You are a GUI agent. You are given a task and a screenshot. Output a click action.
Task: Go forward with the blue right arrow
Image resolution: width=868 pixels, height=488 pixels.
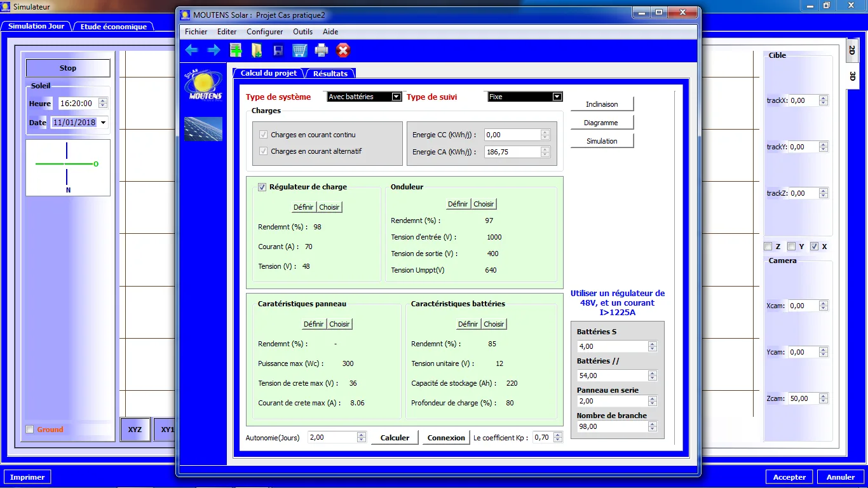pos(214,50)
